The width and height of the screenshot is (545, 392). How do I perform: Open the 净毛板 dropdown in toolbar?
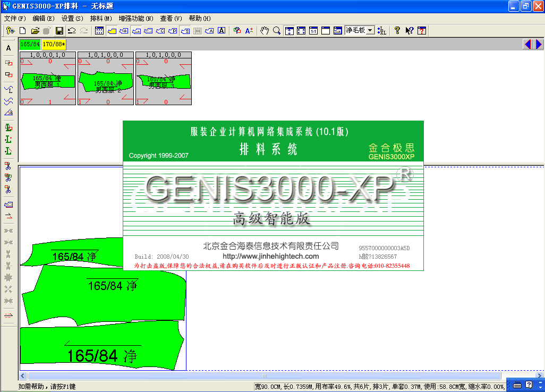tap(370, 31)
